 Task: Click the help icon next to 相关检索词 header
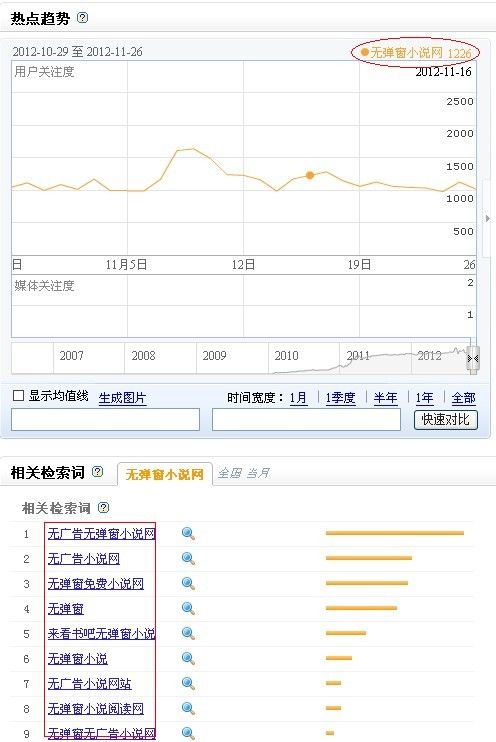(97, 471)
